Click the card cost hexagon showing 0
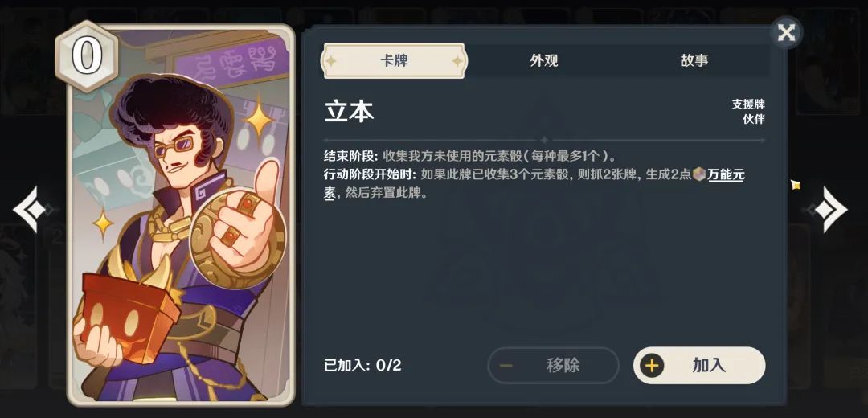 87,56
